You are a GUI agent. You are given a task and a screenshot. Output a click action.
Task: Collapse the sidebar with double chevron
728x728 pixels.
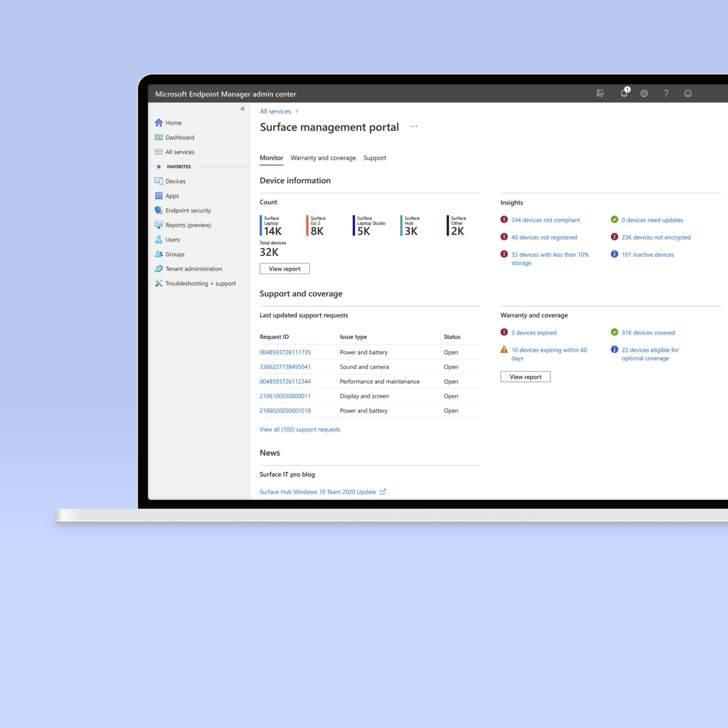tap(243, 109)
